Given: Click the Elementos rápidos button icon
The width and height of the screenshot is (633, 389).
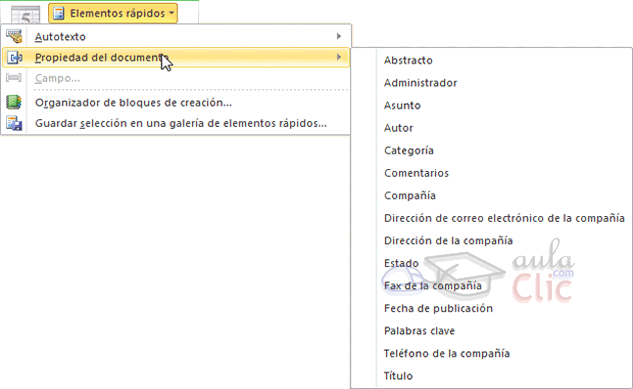Looking at the screenshot, I should coord(59,13).
